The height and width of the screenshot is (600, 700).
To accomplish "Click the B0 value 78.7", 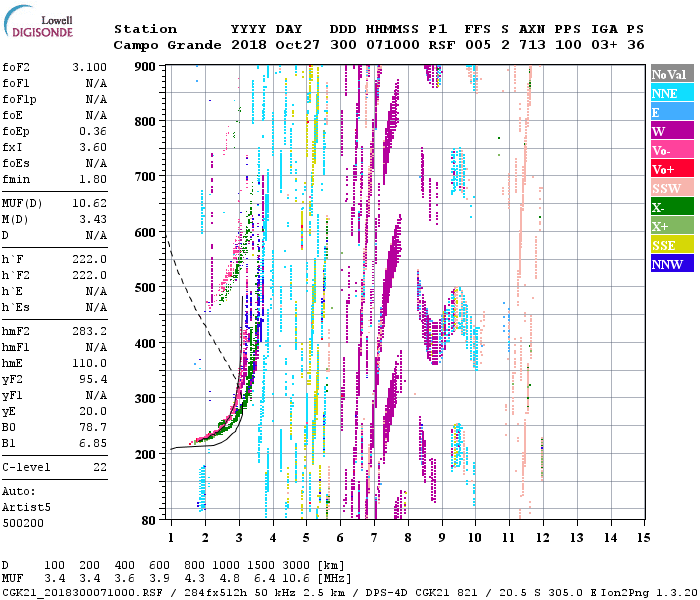I will click(x=93, y=427).
